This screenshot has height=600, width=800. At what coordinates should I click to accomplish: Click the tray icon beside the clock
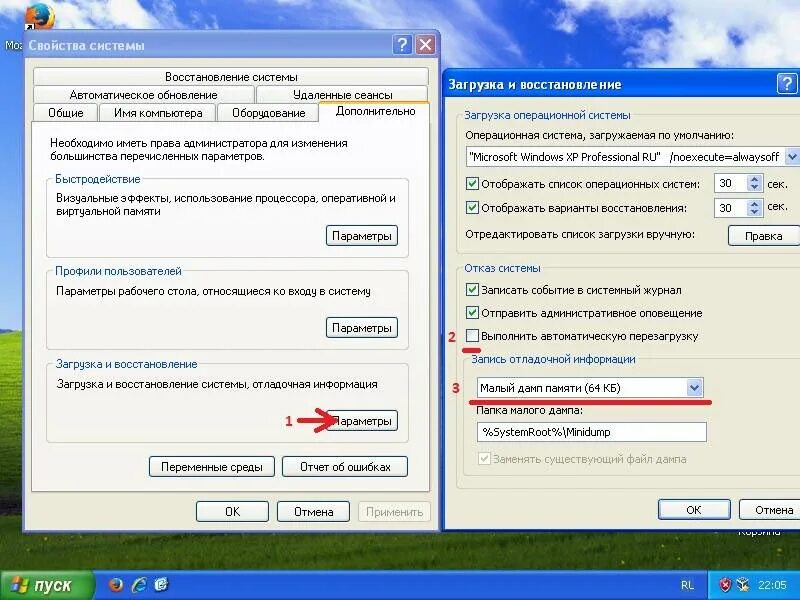click(x=743, y=585)
